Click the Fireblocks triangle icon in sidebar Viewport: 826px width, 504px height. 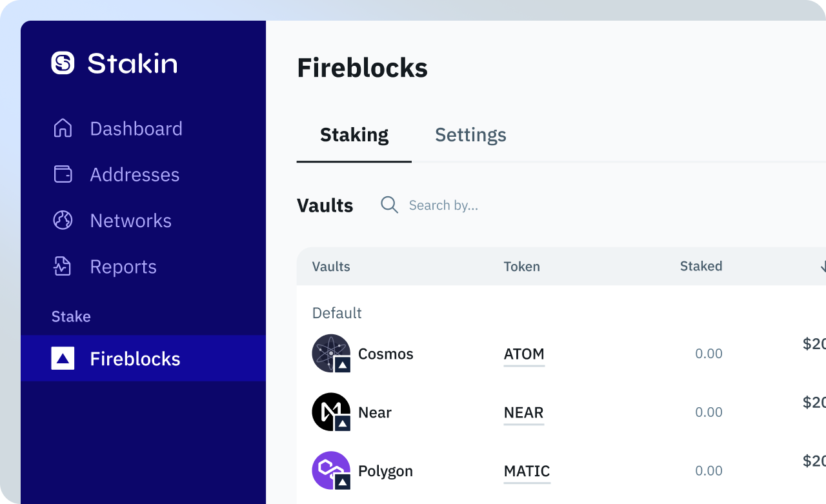tap(63, 358)
